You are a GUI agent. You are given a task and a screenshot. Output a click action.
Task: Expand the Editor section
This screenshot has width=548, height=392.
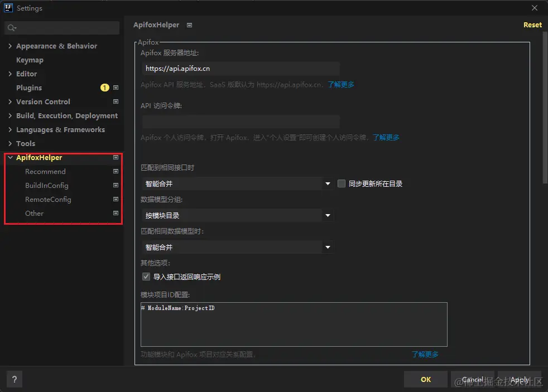10,74
